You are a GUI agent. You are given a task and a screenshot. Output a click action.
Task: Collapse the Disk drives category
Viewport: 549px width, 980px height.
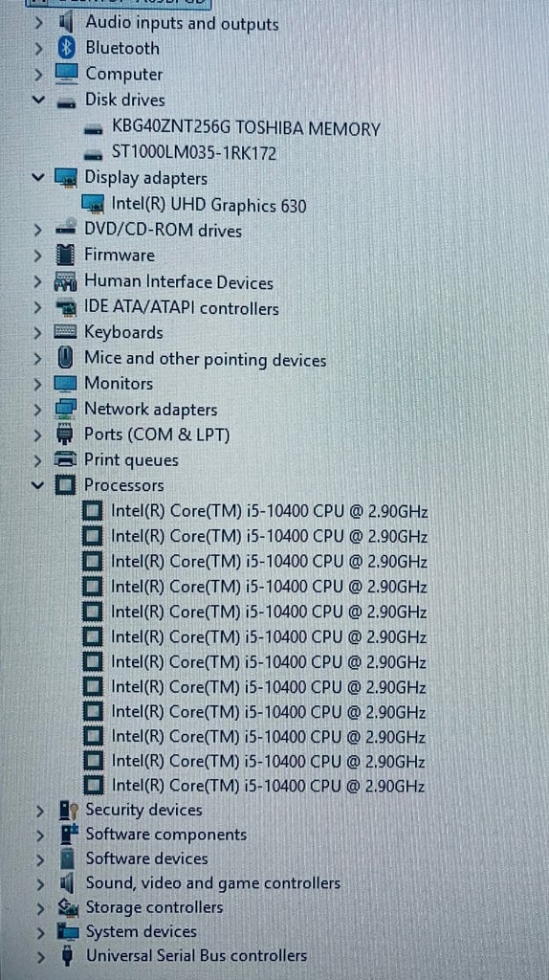(x=38, y=100)
